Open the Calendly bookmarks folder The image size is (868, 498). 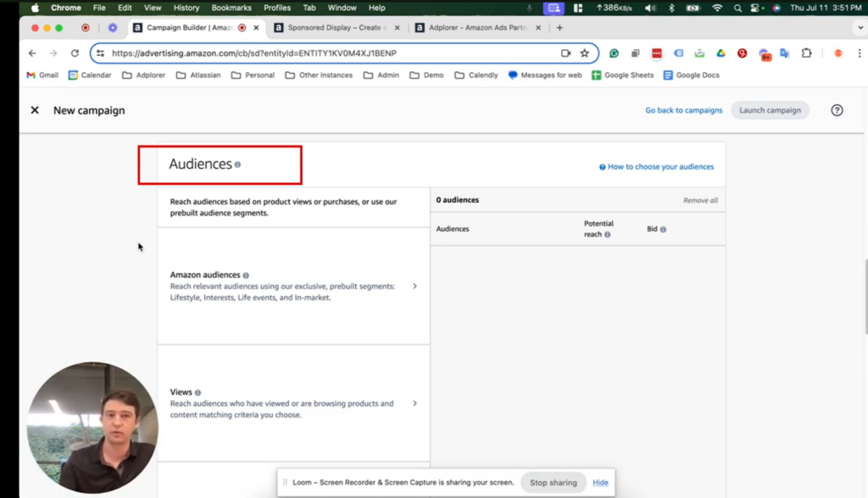click(x=476, y=76)
